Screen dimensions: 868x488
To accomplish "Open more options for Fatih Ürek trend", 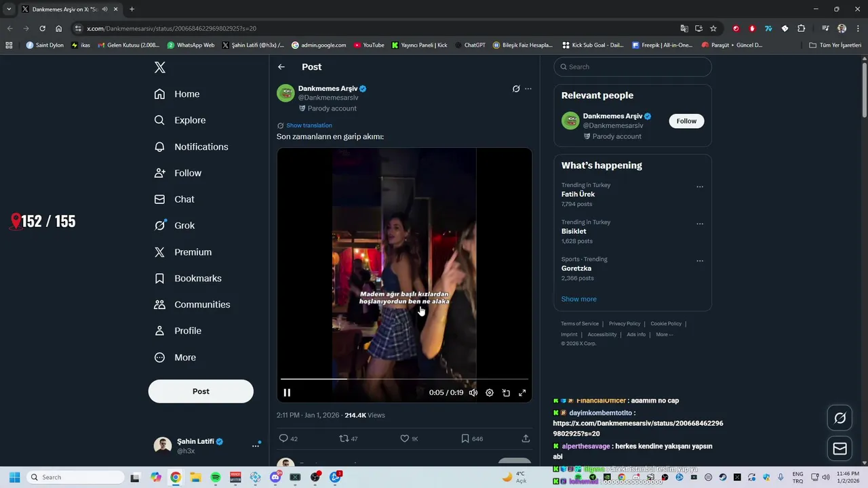I will [700, 187].
